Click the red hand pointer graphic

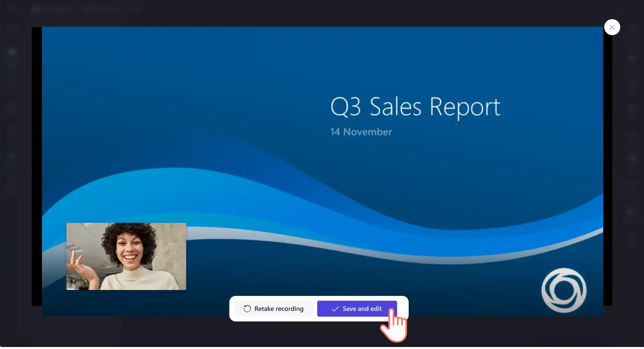(x=394, y=325)
